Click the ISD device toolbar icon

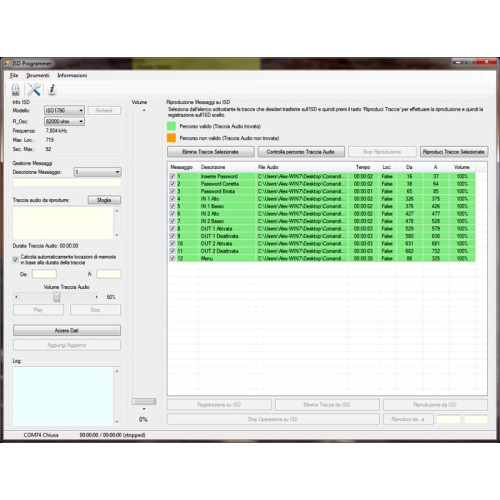(x=16, y=89)
